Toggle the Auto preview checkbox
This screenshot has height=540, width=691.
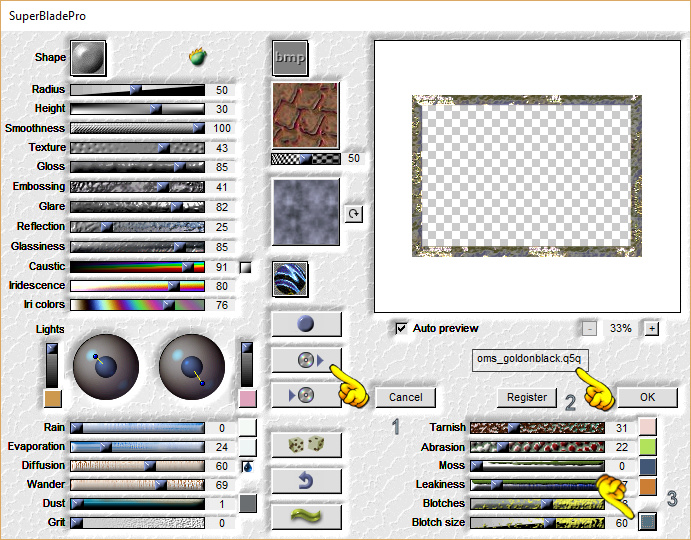(x=401, y=328)
